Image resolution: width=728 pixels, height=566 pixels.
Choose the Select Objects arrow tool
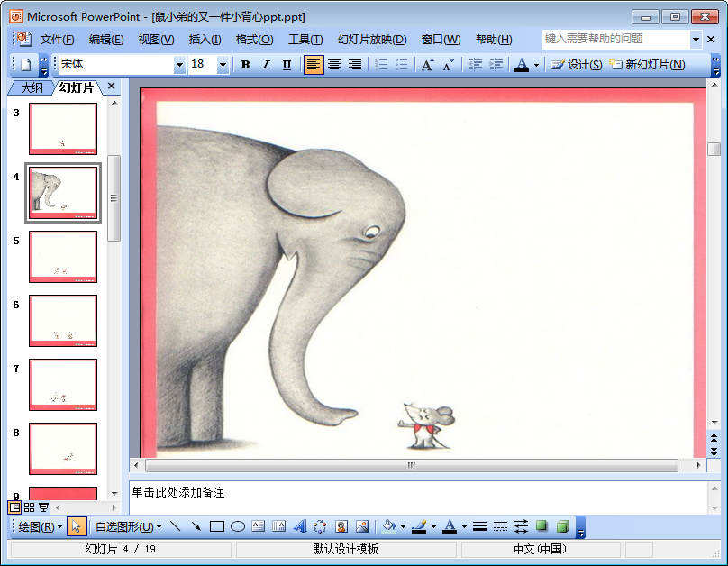click(x=77, y=526)
